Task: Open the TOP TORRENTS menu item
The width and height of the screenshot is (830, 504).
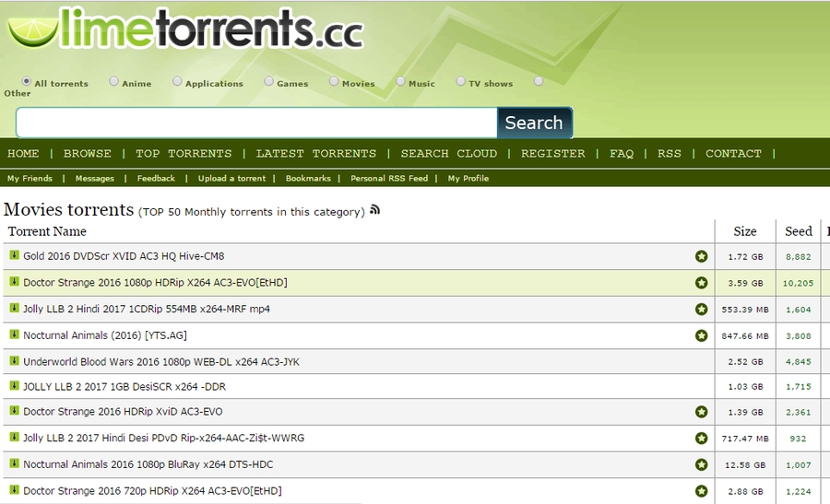Action: coord(184,154)
